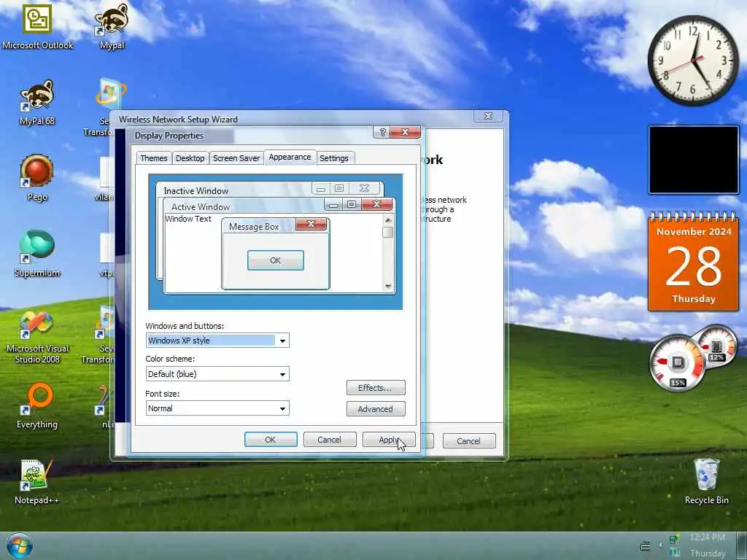Click the preview Inactive Window minimize button
Image resolution: width=747 pixels, height=560 pixels.
click(x=321, y=189)
